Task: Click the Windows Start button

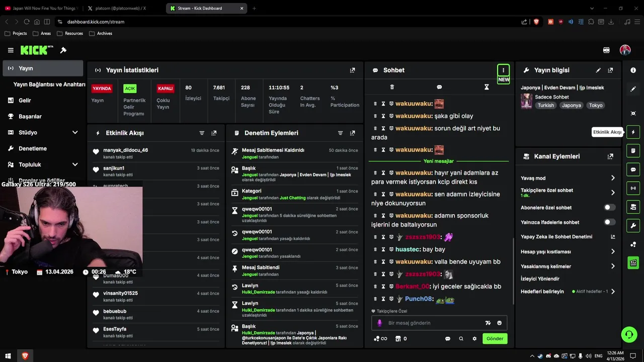Action: click(x=8, y=356)
